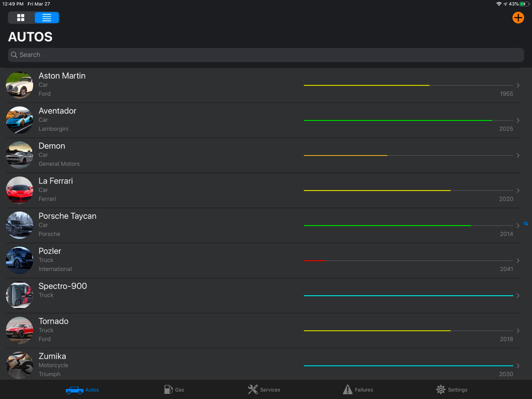The width and height of the screenshot is (532, 399).
Task: Click the year 2020 label
Action: tap(506, 199)
